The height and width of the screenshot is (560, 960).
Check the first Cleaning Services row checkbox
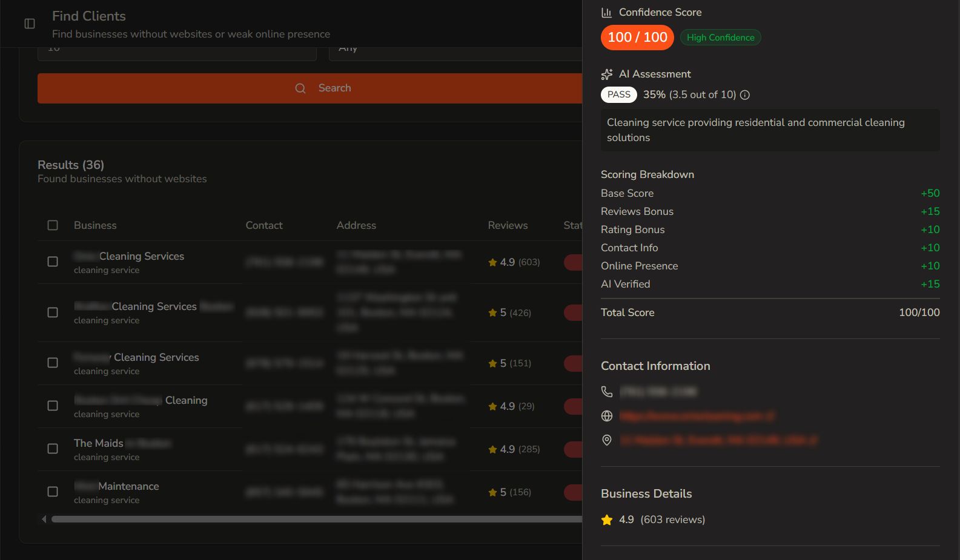(x=53, y=262)
